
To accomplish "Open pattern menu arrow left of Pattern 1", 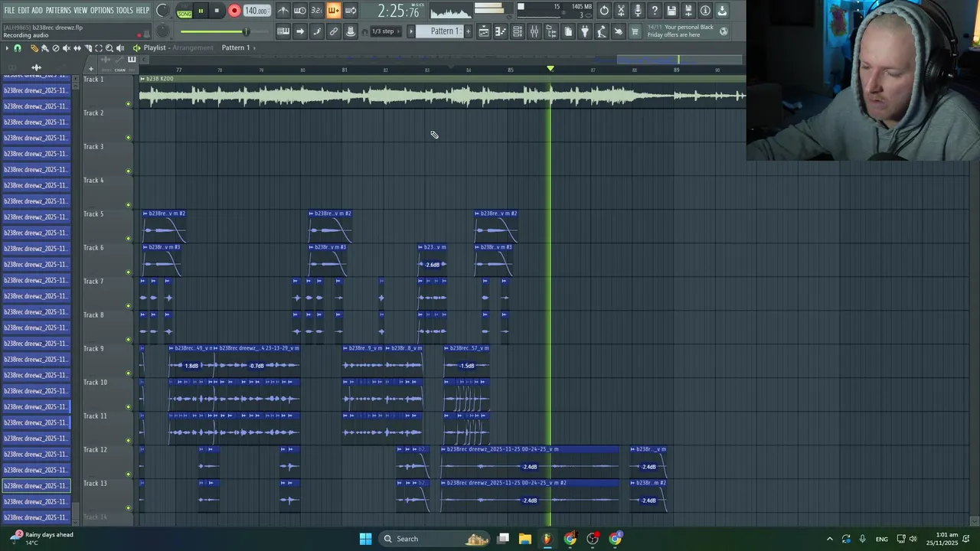I will [x=411, y=31].
